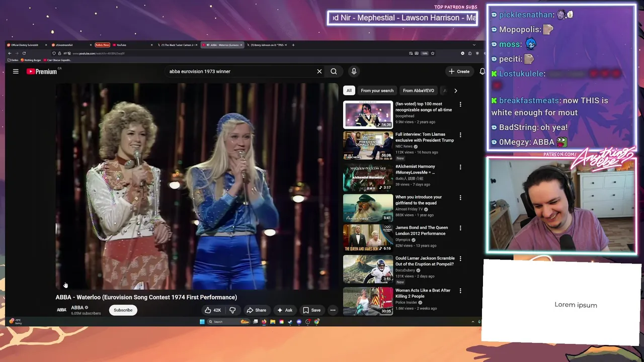Open options for girlfriend to squad video
The height and width of the screenshot is (362, 644).
tap(460, 198)
